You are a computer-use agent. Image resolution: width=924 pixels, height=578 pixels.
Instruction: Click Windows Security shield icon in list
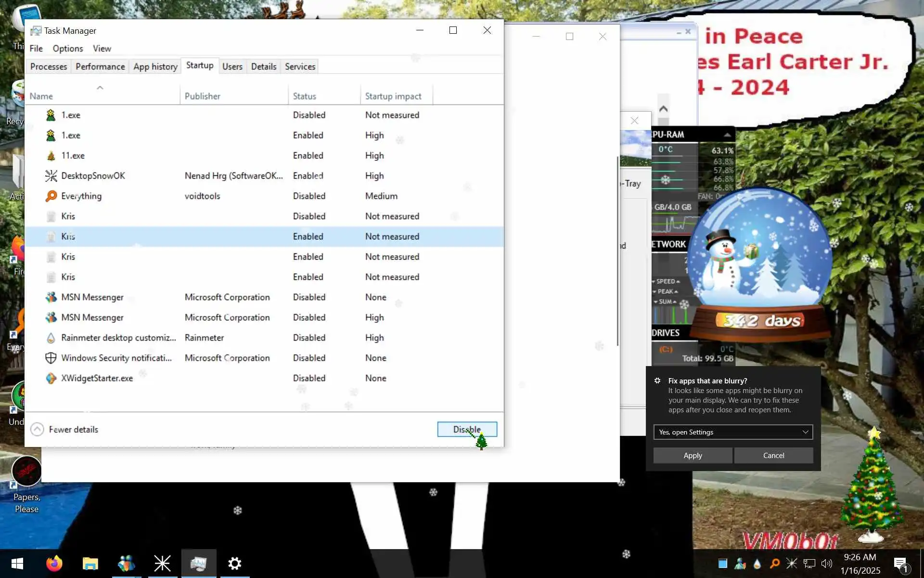(51, 358)
